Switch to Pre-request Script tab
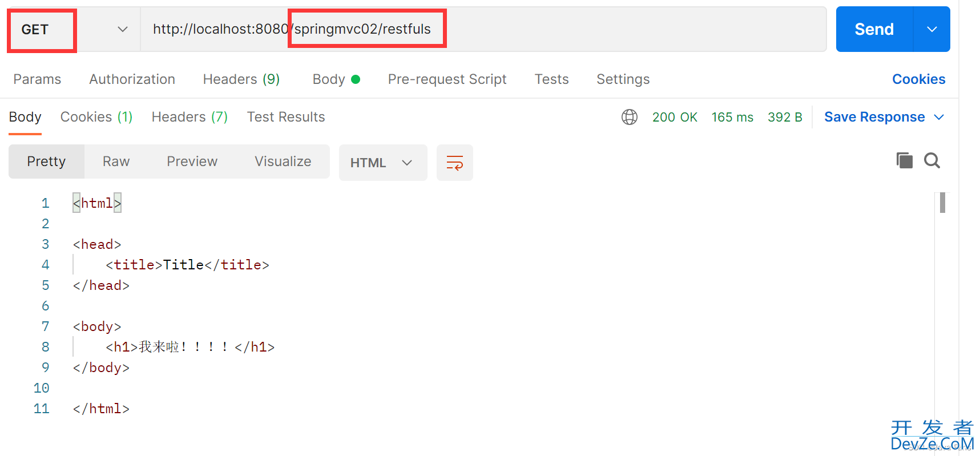 pyautogui.click(x=447, y=79)
